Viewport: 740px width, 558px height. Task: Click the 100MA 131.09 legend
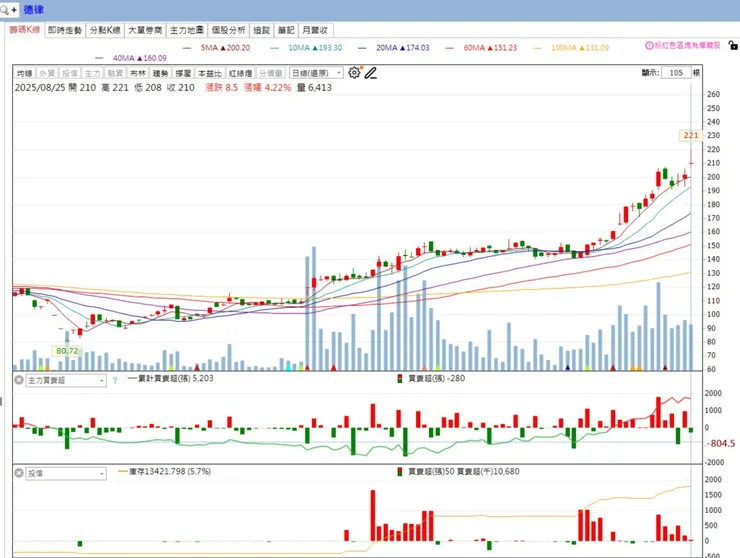[572, 48]
